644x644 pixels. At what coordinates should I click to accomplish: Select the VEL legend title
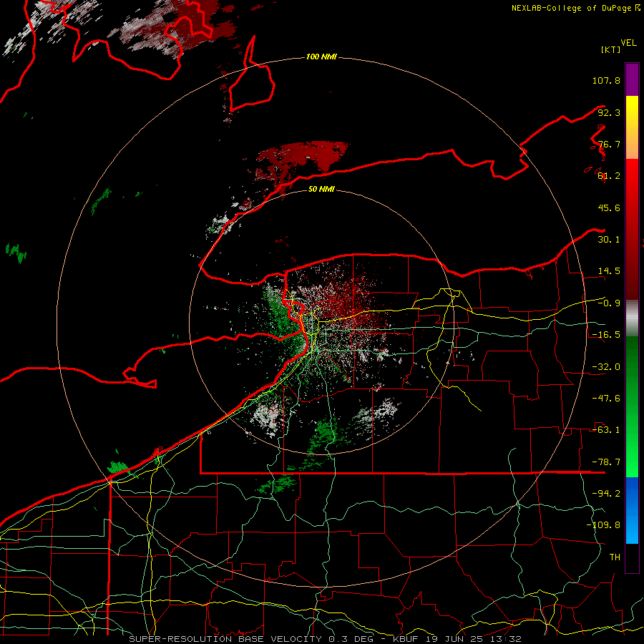(628, 43)
